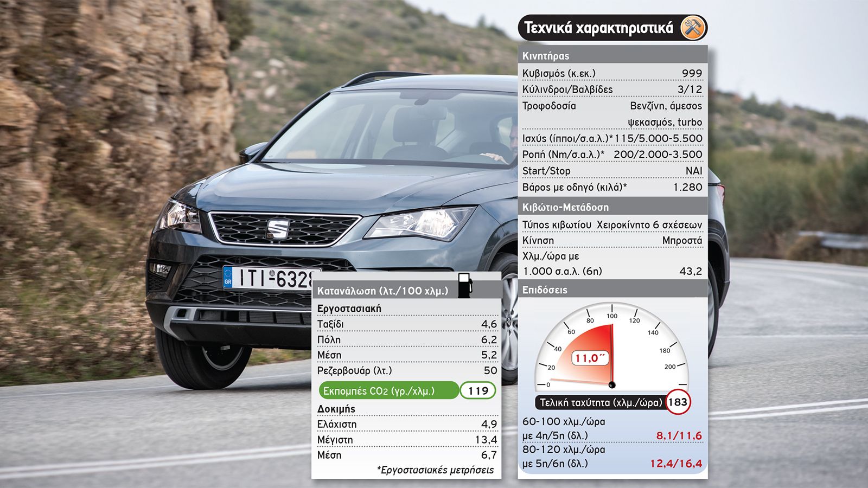This screenshot has height=488, width=868.
Task: Click the Ελάχιστη value 4,9
Action: tap(489, 424)
